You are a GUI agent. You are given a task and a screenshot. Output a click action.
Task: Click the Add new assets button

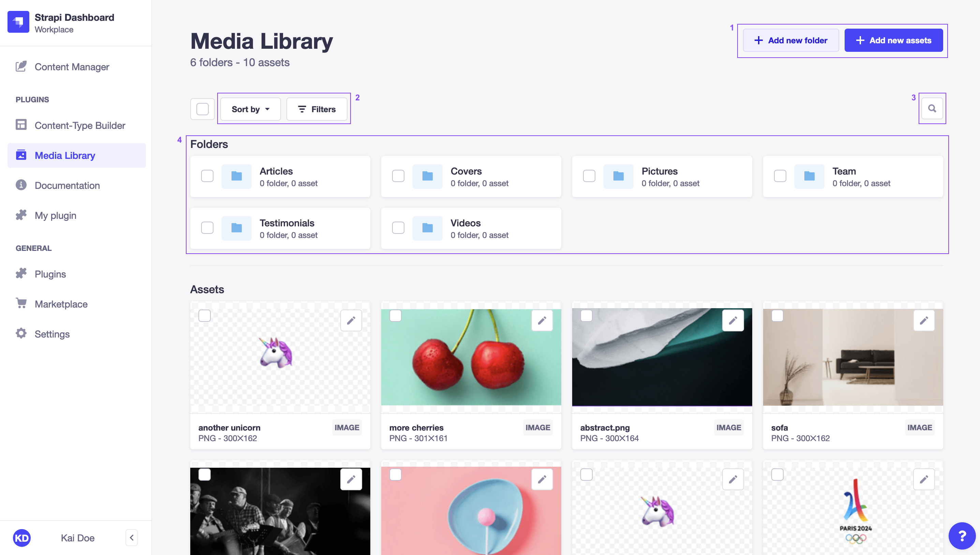tap(892, 40)
